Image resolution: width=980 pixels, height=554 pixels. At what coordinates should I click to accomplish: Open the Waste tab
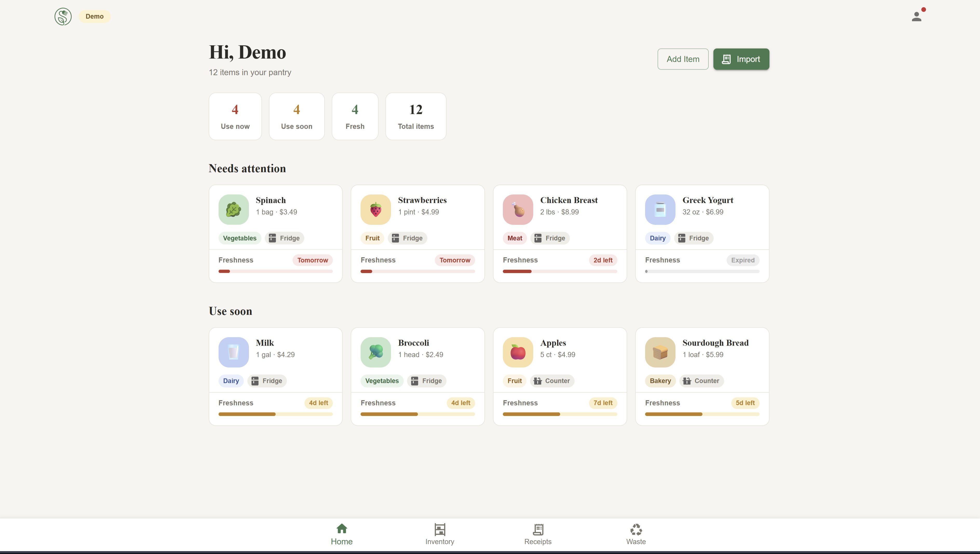click(x=636, y=535)
